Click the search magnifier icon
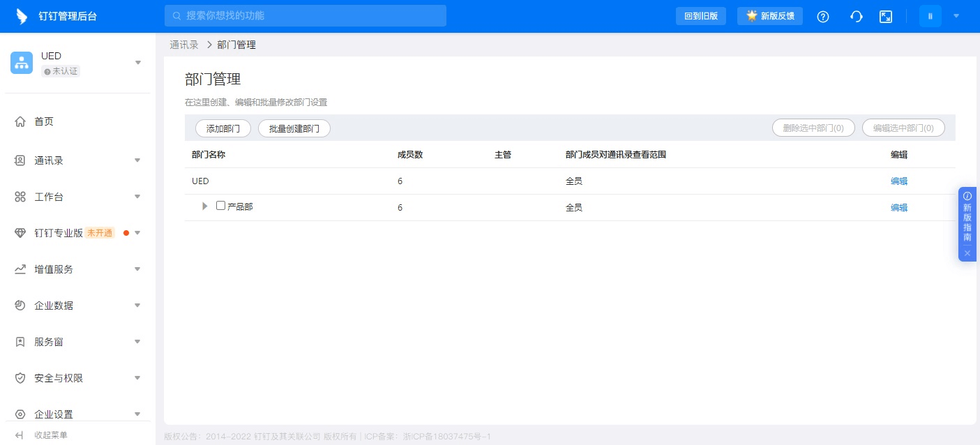This screenshot has width=980, height=445. click(176, 15)
